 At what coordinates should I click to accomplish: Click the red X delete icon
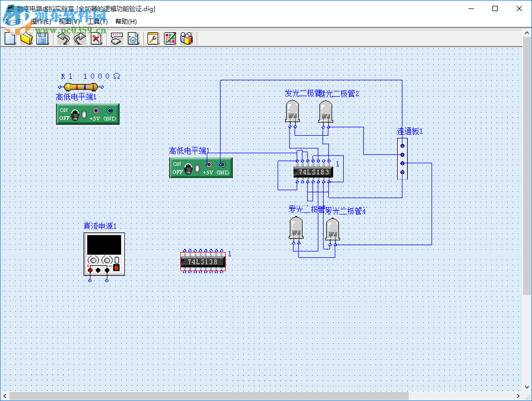[96, 38]
